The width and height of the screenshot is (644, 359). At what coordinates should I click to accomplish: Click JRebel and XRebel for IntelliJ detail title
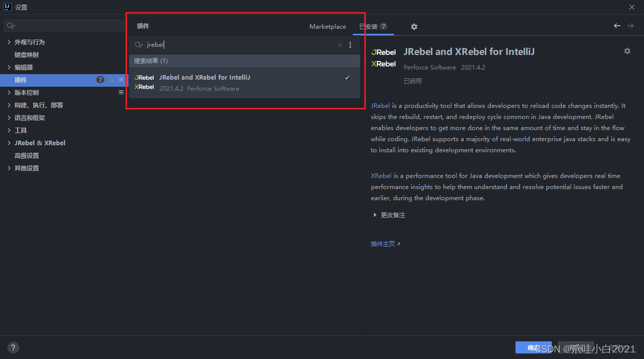click(x=469, y=52)
